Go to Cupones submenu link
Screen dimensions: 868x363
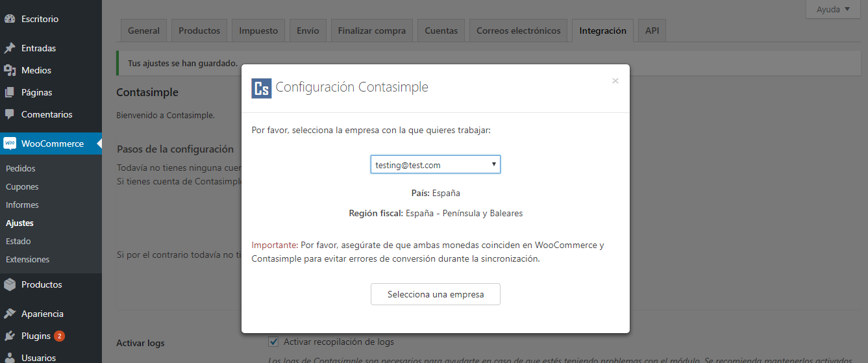[x=22, y=186]
